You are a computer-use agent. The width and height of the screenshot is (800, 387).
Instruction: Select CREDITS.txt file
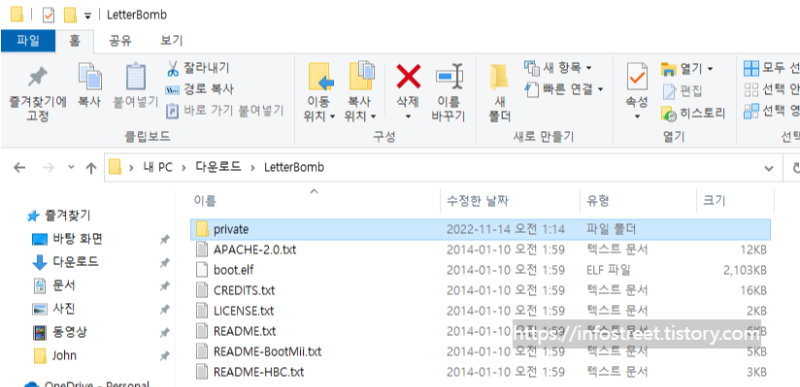[480, 290]
